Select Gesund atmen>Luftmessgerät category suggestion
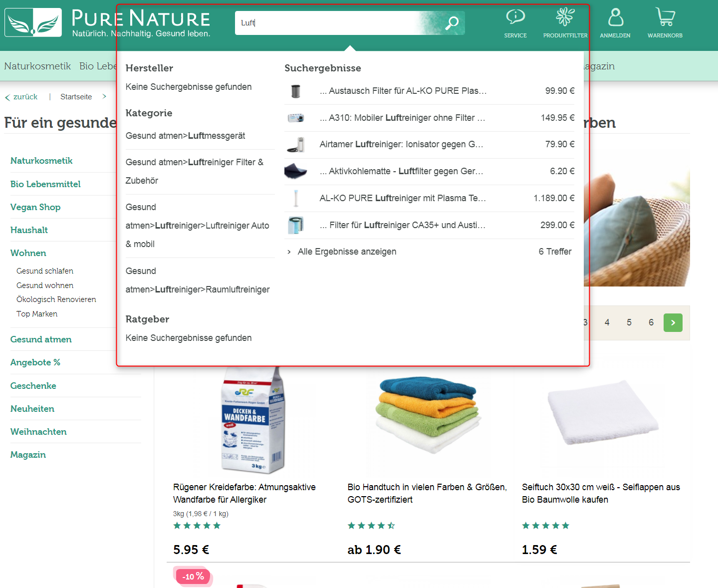 185,136
